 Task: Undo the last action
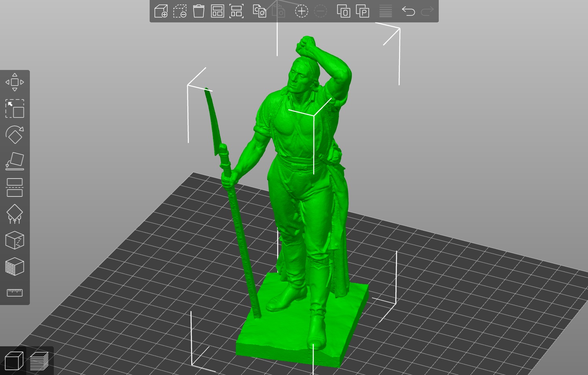pyautogui.click(x=408, y=11)
